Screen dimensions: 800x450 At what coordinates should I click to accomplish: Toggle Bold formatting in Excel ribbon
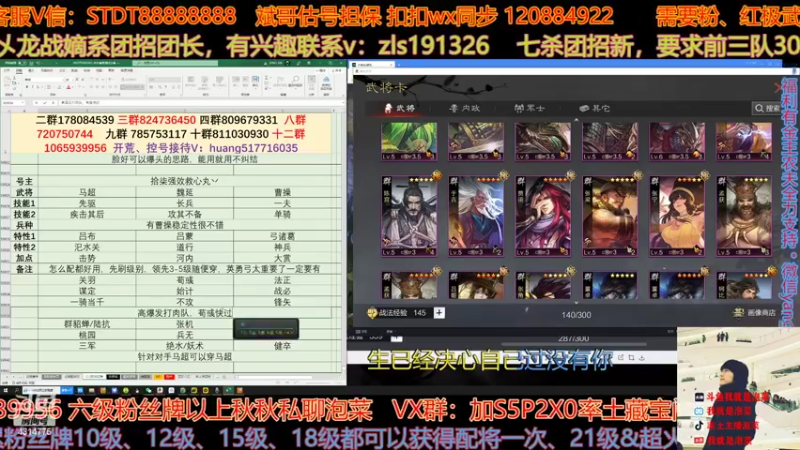tap(27, 87)
